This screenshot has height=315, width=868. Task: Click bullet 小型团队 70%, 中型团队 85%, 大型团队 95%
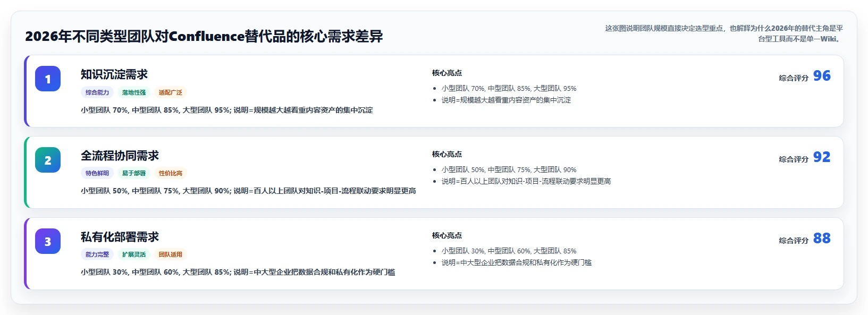pos(509,89)
